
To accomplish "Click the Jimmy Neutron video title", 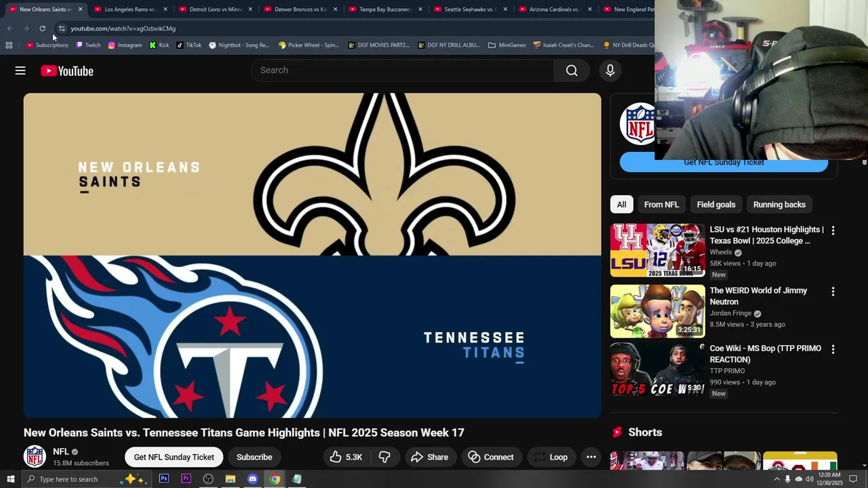I will (x=758, y=296).
